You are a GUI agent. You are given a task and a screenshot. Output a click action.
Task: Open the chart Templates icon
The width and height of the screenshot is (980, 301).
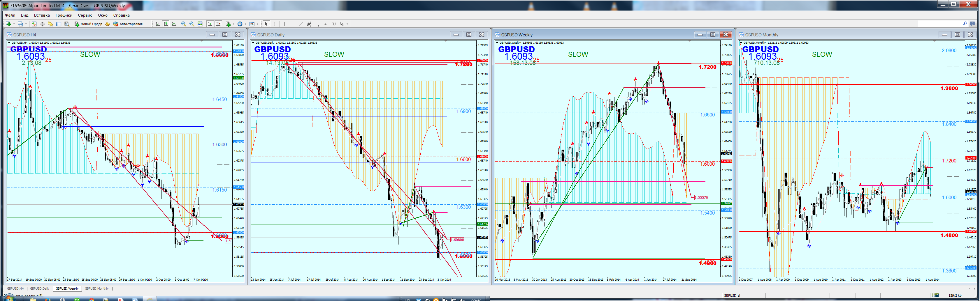252,24
